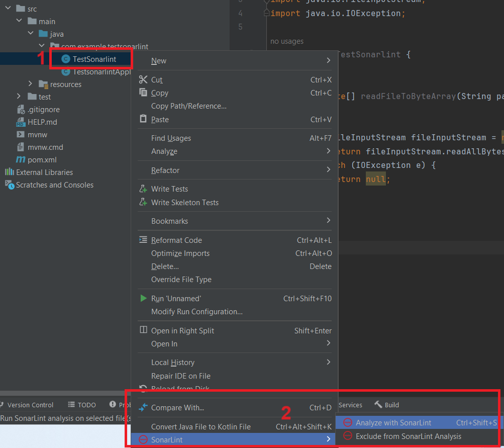Click the Cut scissors icon
The width and height of the screenshot is (504, 448).
(x=143, y=79)
